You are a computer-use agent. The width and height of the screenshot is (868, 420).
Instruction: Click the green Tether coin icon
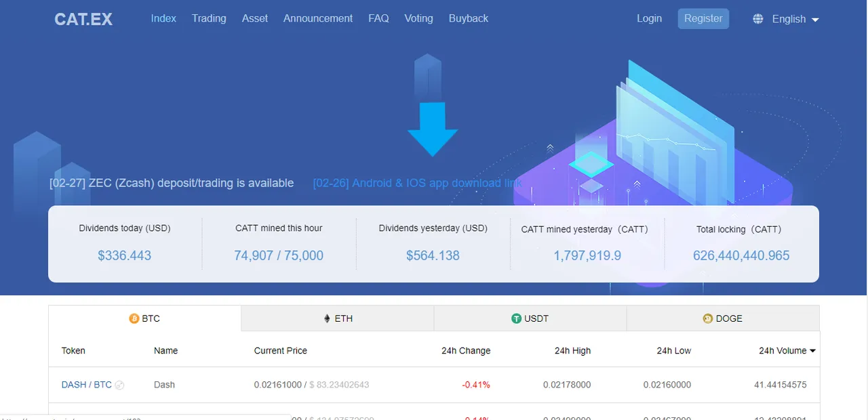click(x=517, y=318)
